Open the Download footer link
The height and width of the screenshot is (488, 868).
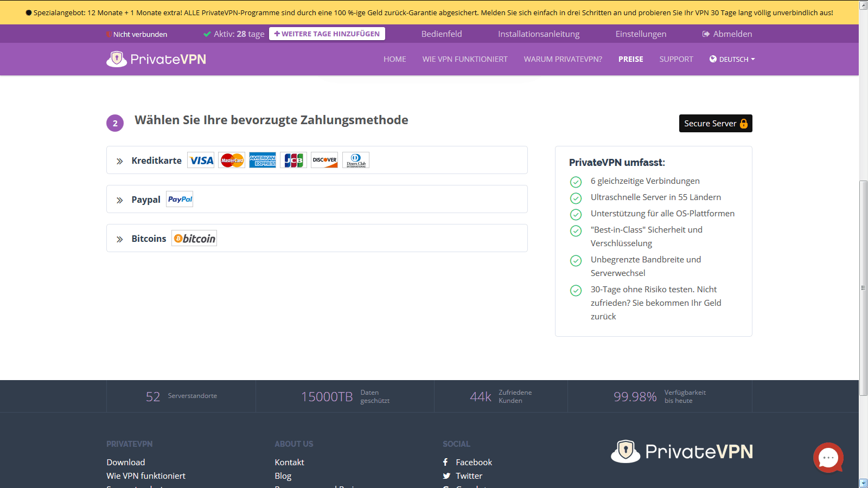[x=126, y=462]
